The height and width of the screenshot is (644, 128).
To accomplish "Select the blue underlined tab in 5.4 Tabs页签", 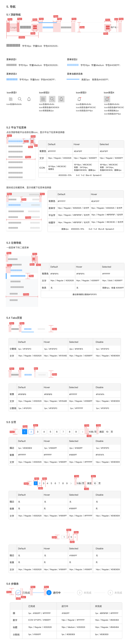I will point(28,329).
